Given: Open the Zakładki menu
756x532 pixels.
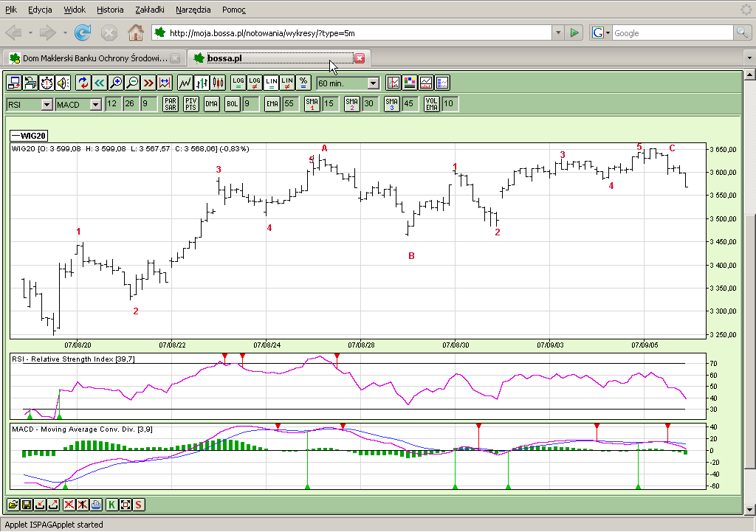Looking at the screenshot, I should tap(151, 10).
